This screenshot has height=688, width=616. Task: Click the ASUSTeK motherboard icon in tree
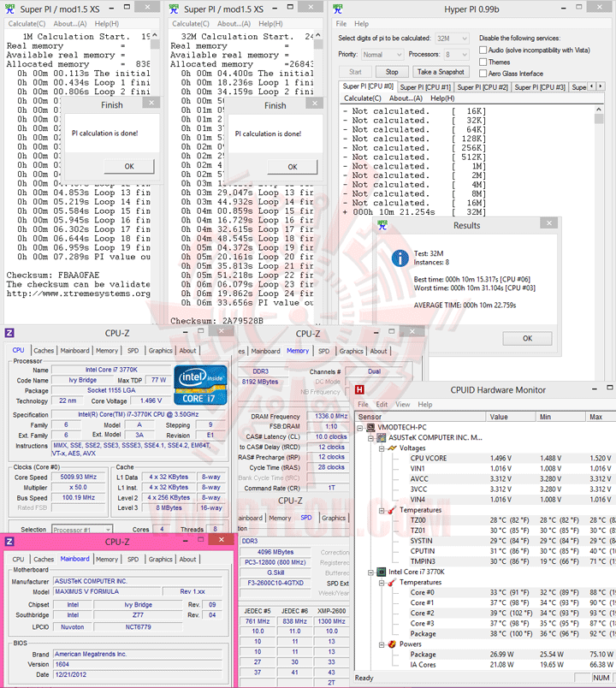pos(382,437)
